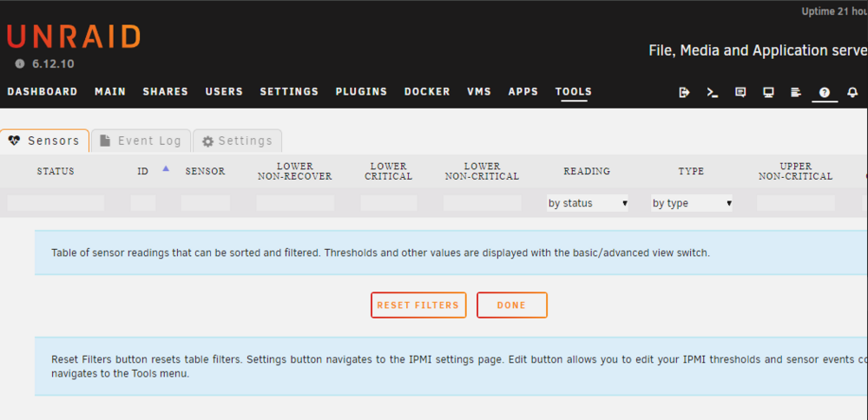Click the Uptime text in header
Screen dimensions: 868x420
tap(834, 11)
